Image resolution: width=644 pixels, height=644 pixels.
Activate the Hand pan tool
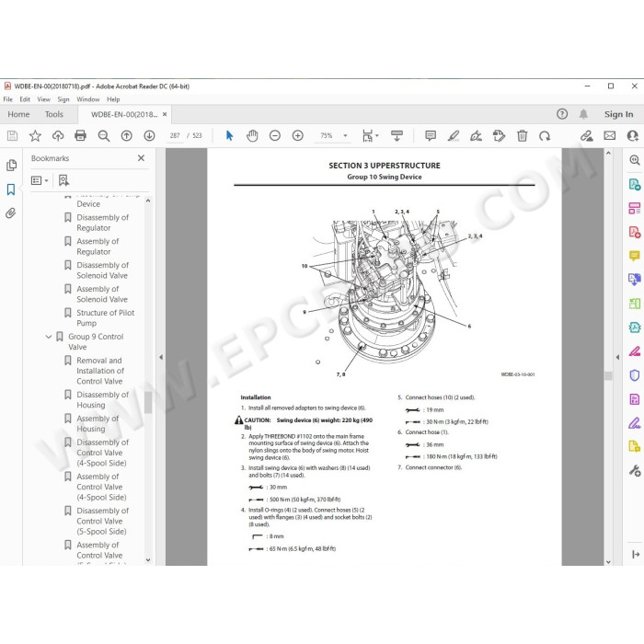[252, 135]
